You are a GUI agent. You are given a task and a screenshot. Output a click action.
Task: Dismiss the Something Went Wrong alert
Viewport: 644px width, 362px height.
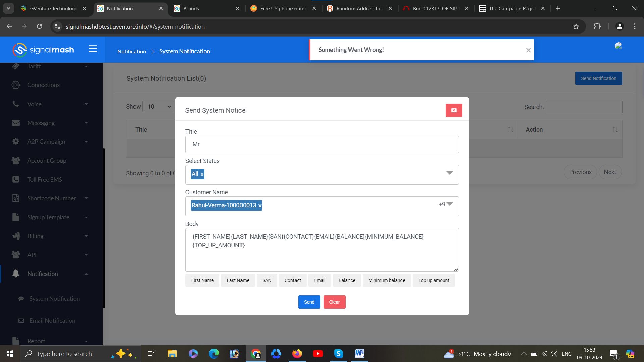[528, 50]
